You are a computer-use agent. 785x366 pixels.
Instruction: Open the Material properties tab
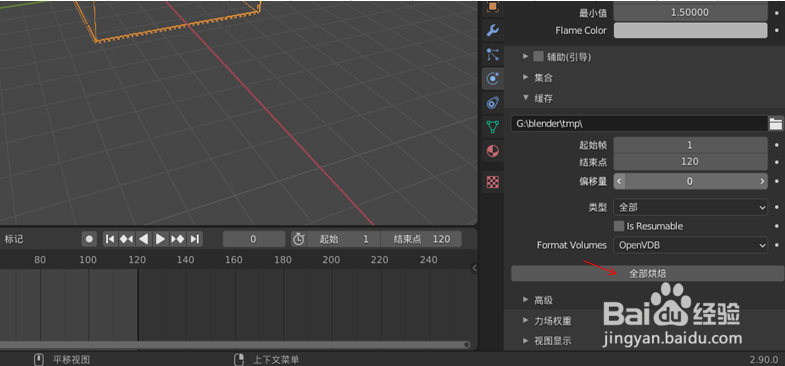[x=493, y=151]
